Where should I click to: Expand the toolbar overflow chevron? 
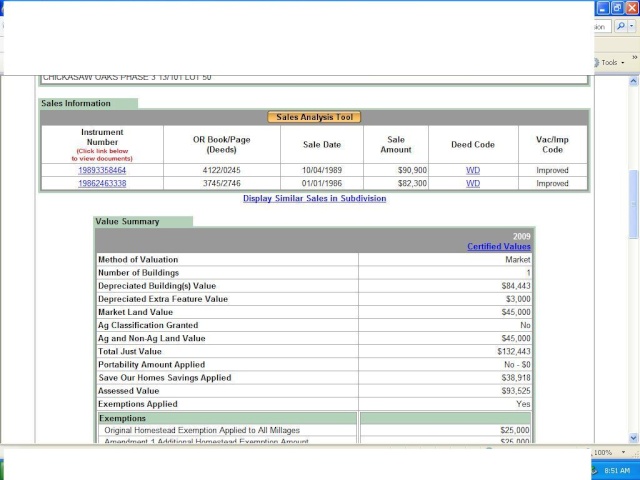click(635, 58)
